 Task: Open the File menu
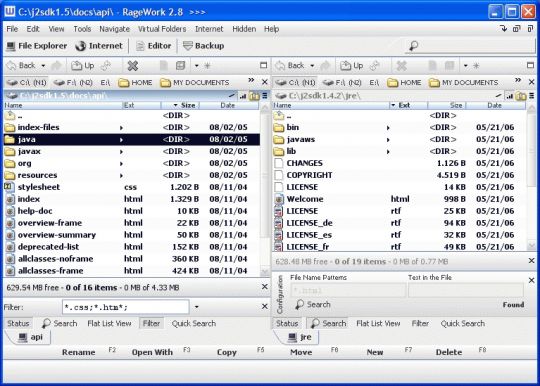point(12,29)
